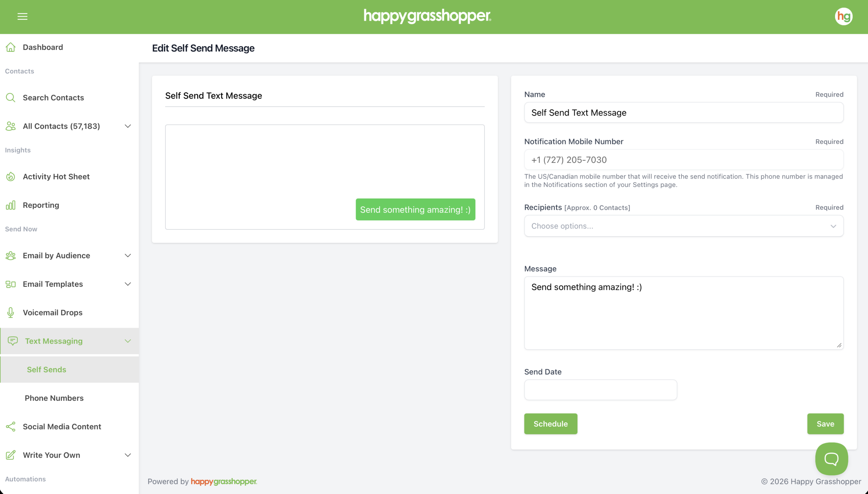The width and height of the screenshot is (868, 494).
Task: Click the Send Date input field
Action: pos(600,390)
